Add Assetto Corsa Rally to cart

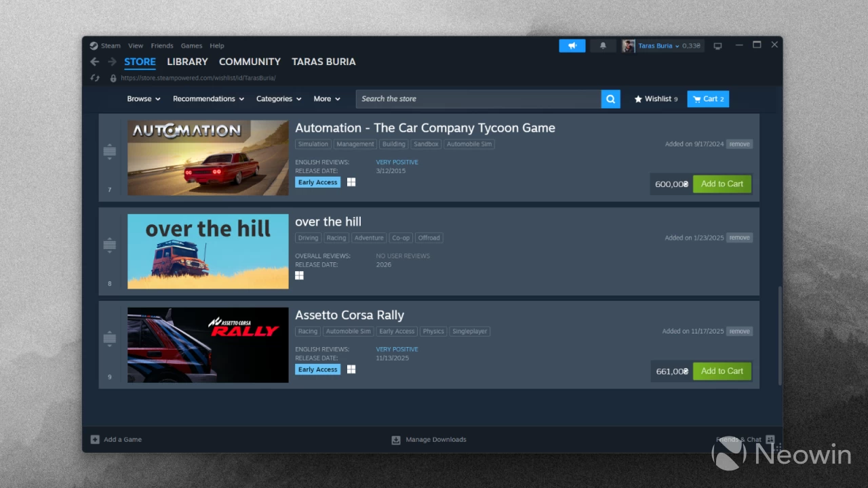722,371
